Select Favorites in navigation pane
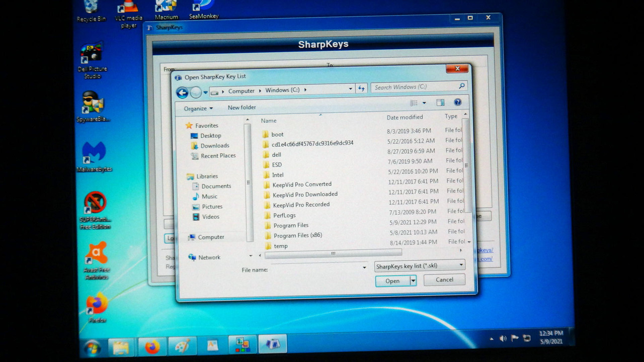Image resolution: width=644 pixels, height=362 pixels. click(202, 125)
